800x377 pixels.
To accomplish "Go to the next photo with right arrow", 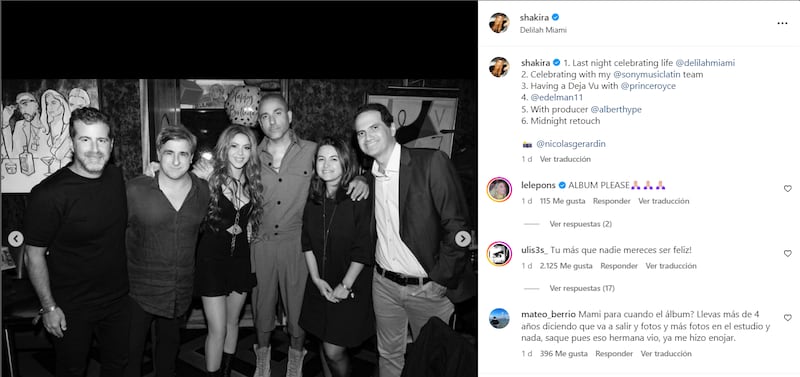I will [x=463, y=239].
